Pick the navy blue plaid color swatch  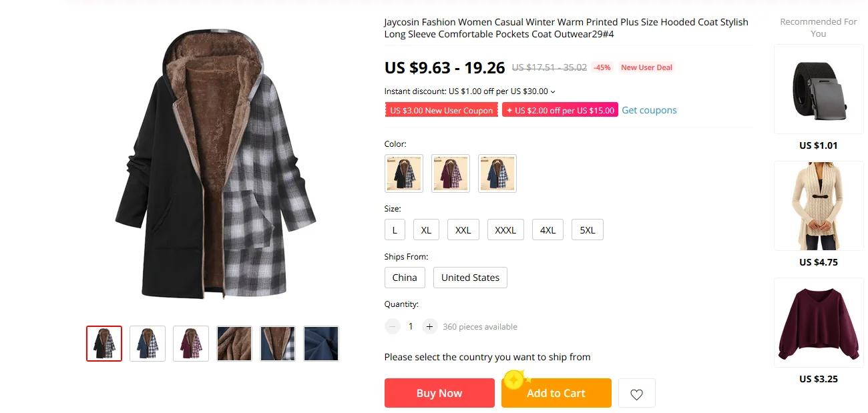[x=497, y=173]
